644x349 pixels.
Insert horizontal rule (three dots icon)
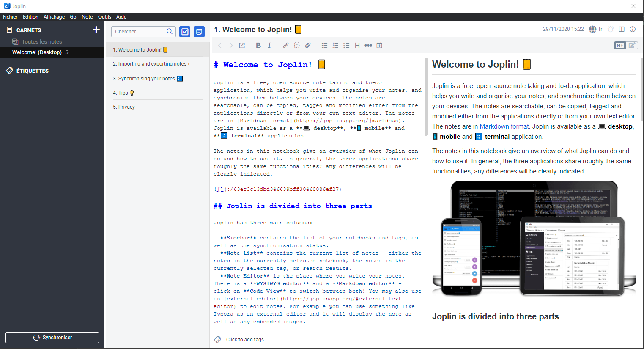coord(368,45)
